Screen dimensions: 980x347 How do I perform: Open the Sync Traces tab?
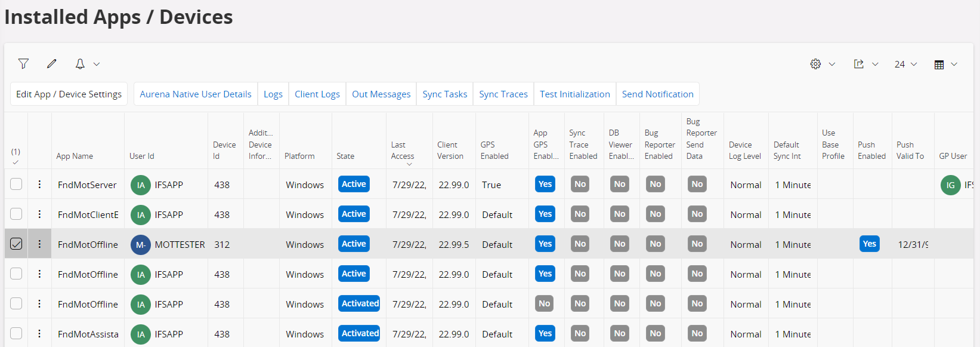tap(503, 94)
